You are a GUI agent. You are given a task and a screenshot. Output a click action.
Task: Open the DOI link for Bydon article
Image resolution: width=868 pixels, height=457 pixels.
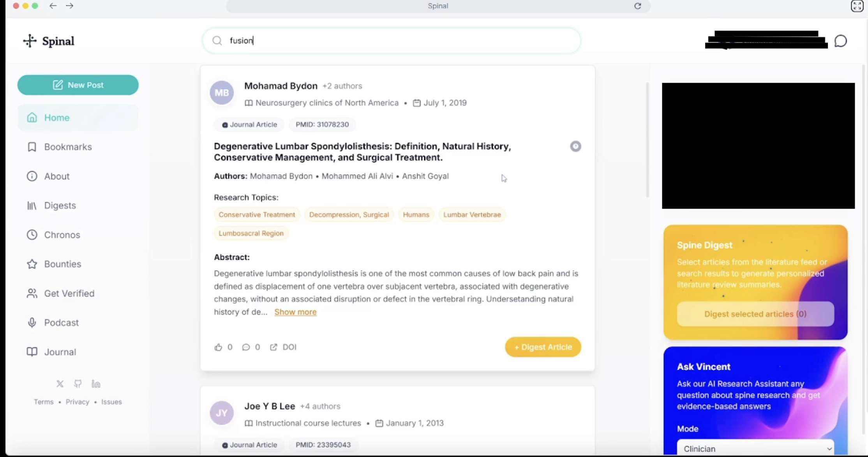point(283,347)
